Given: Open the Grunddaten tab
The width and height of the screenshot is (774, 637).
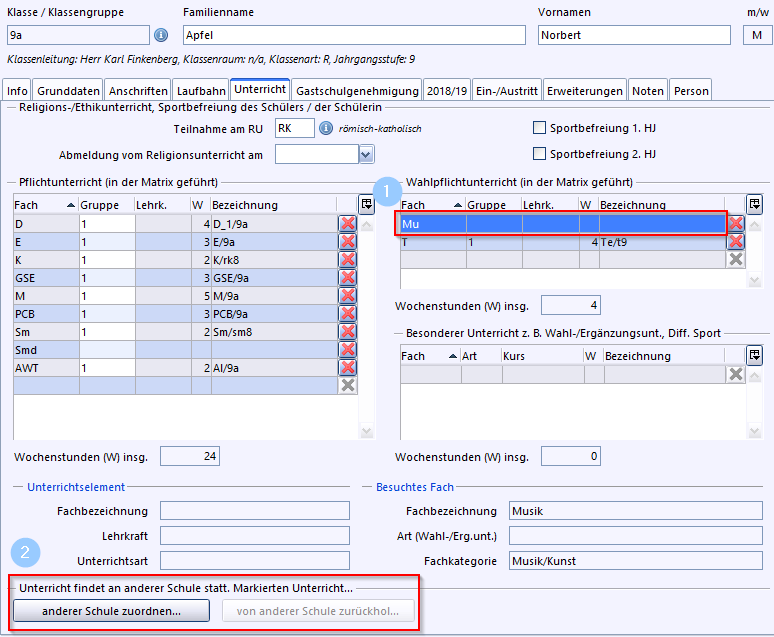Looking at the screenshot, I should 68,90.
